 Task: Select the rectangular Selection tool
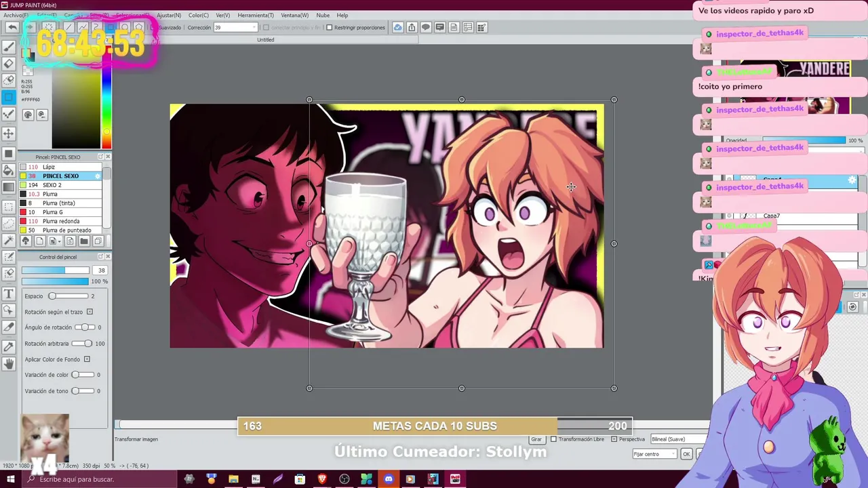tap(9, 206)
